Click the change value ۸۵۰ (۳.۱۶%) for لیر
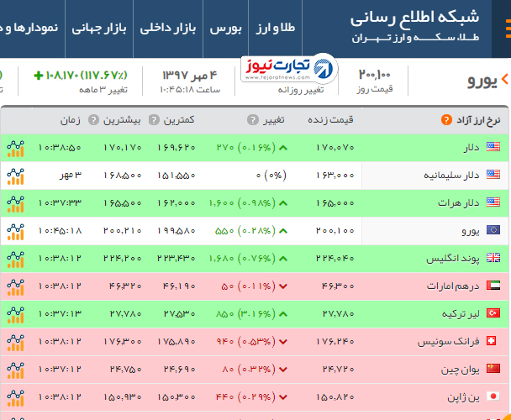The height and width of the screenshot is (420, 511). pos(245,314)
